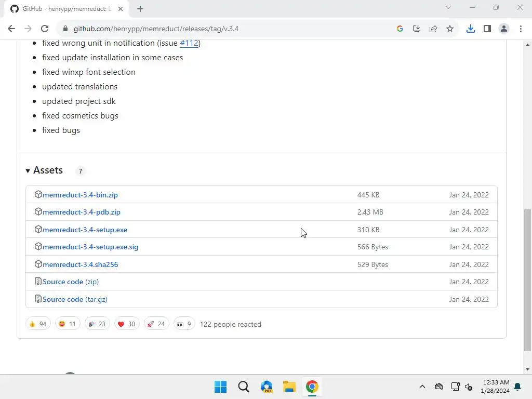Select the GitHub memreduct tab

click(66, 9)
